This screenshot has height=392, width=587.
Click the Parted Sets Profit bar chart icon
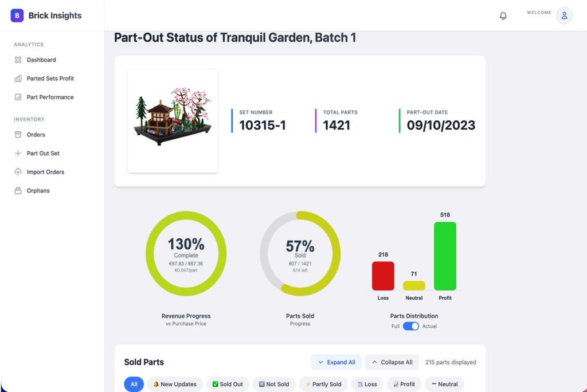[x=18, y=79]
